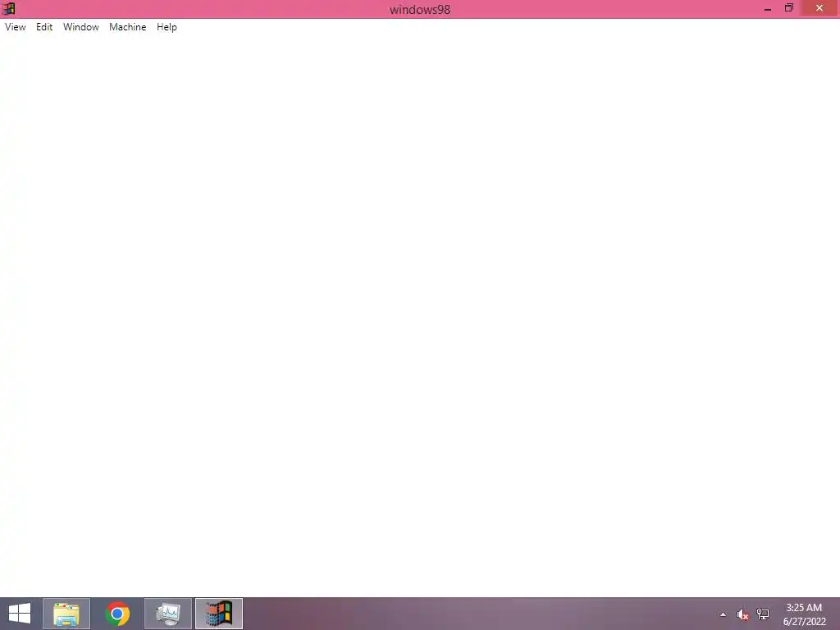Open File Explorer from the taskbar

click(66, 614)
